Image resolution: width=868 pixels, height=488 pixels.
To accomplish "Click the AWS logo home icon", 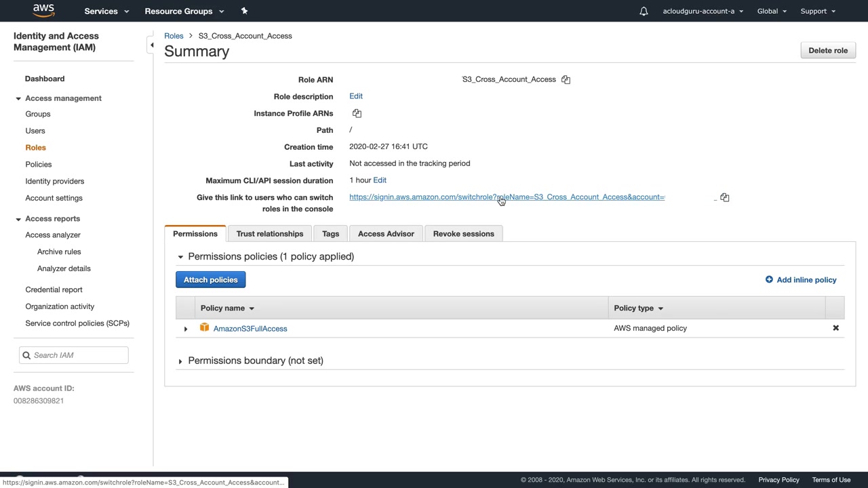I will coord(43,11).
